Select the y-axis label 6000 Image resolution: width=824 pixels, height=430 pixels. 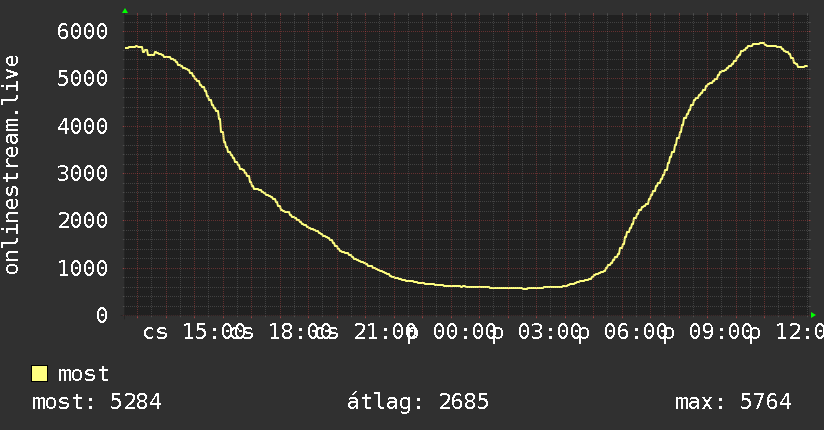(83, 32)
